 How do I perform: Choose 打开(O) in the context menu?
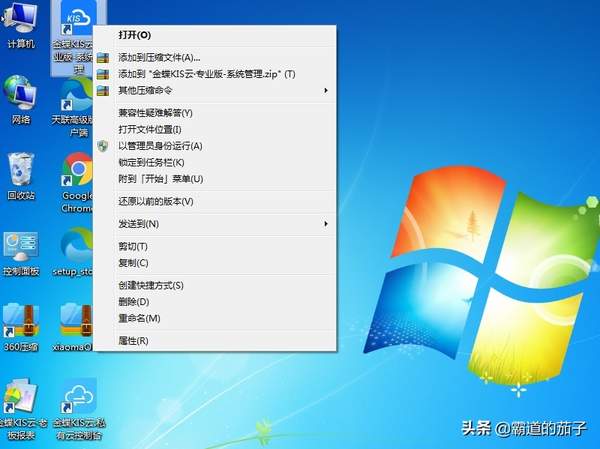pos(215,35)
